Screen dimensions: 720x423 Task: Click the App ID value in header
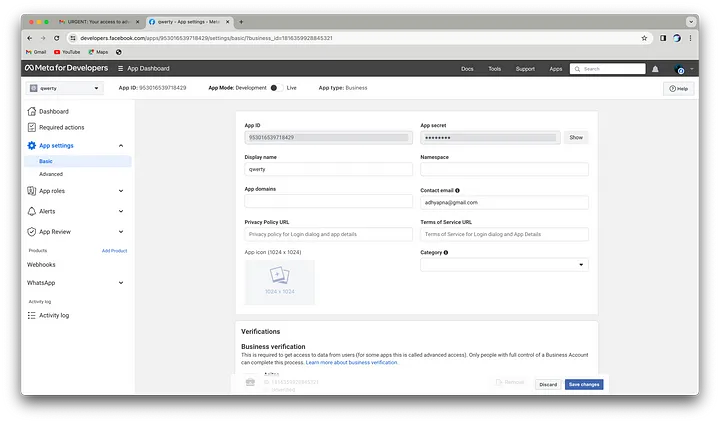tap(163, 88)
